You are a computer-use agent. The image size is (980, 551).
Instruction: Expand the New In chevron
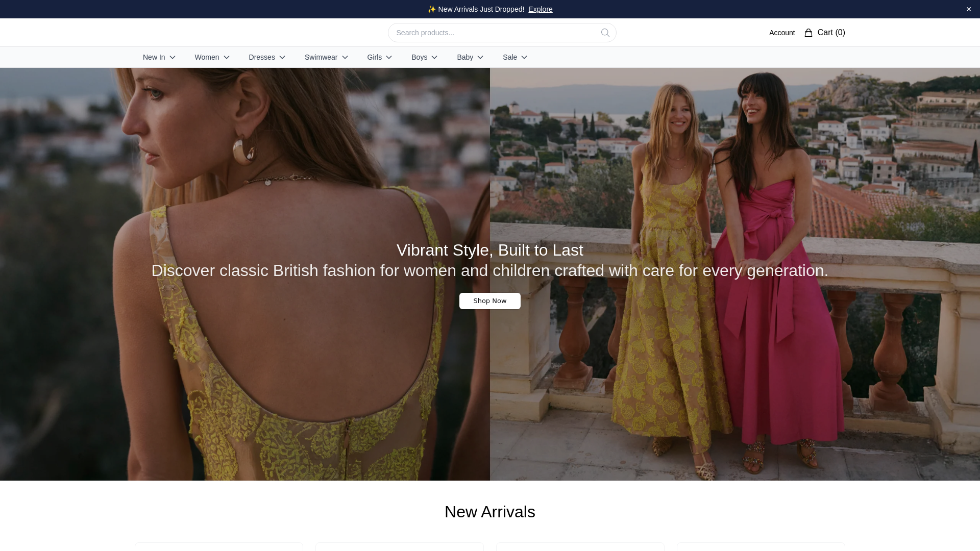pos(173,57)
